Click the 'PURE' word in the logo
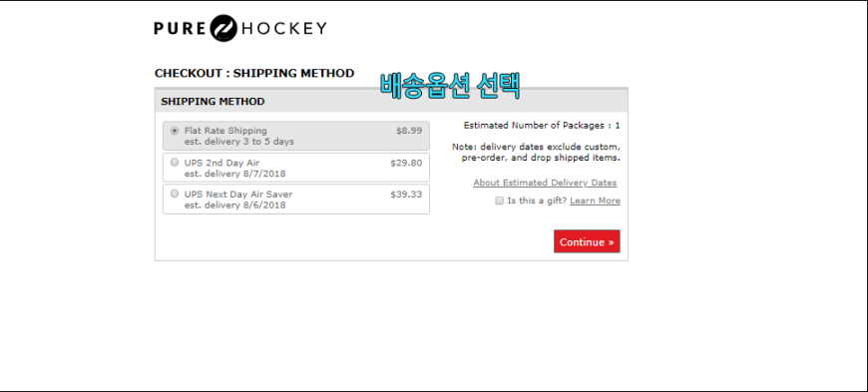 coord(181,28)
